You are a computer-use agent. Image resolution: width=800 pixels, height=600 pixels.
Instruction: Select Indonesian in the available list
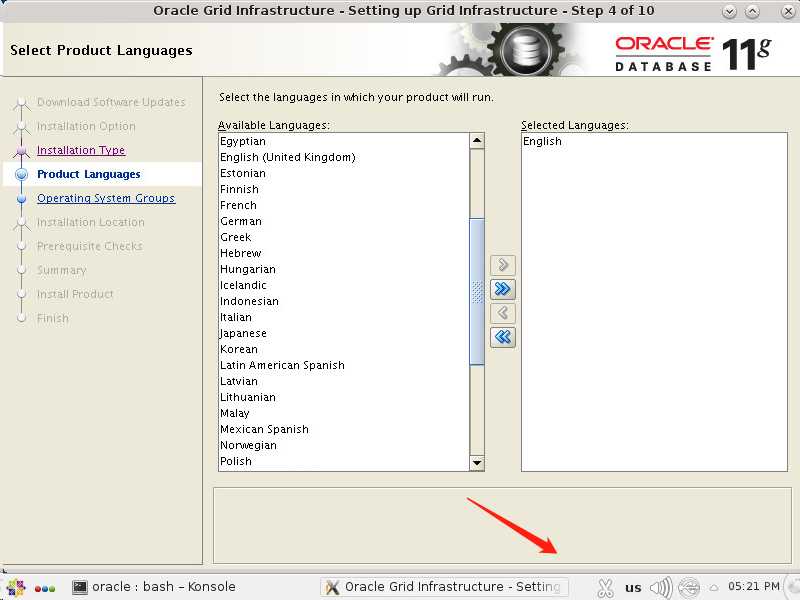[x=343, y=301]
